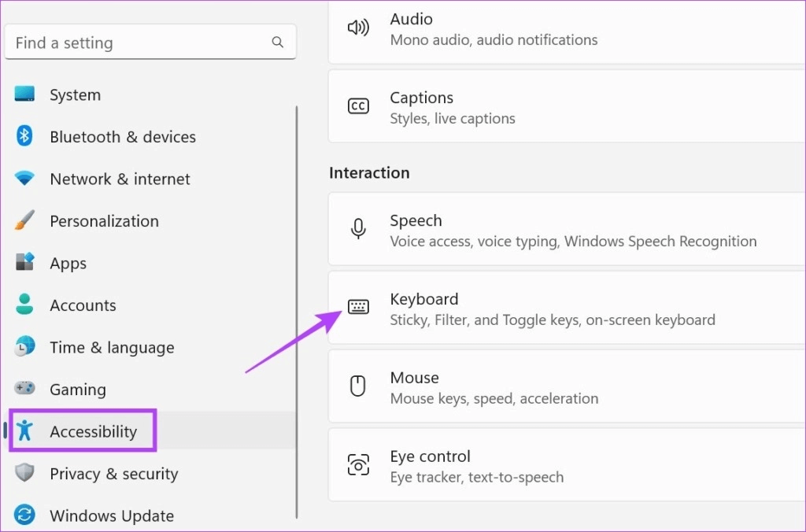The width and height of the screenshot is (806, 532).
Task: Click the CC Captions icon
Action: 358,105
